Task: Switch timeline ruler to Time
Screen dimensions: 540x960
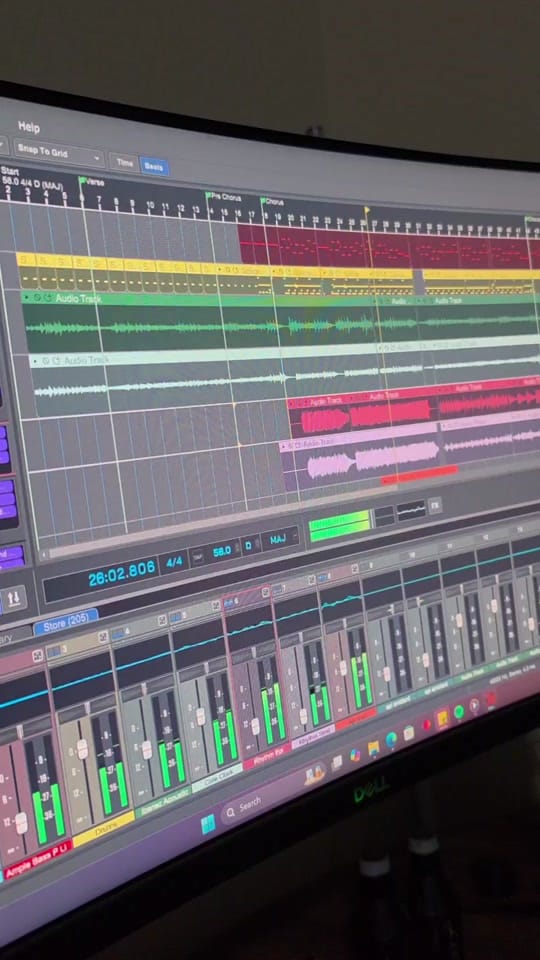Action: click(x=125, y=163)
